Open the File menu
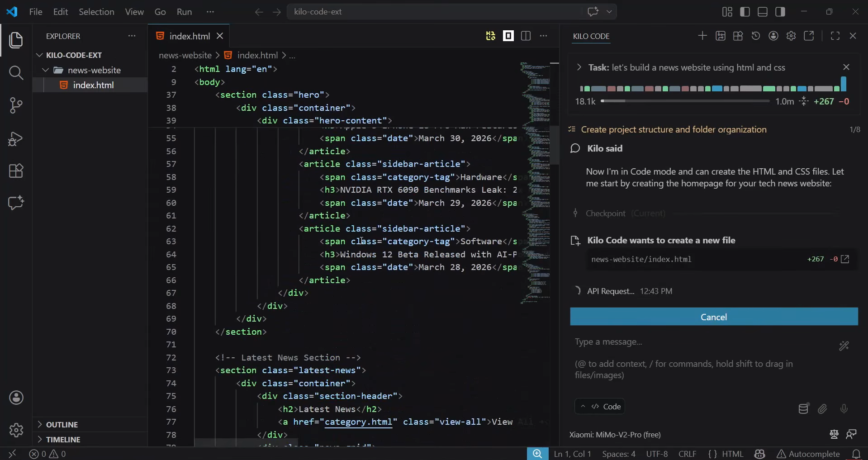 click(36, 12)
